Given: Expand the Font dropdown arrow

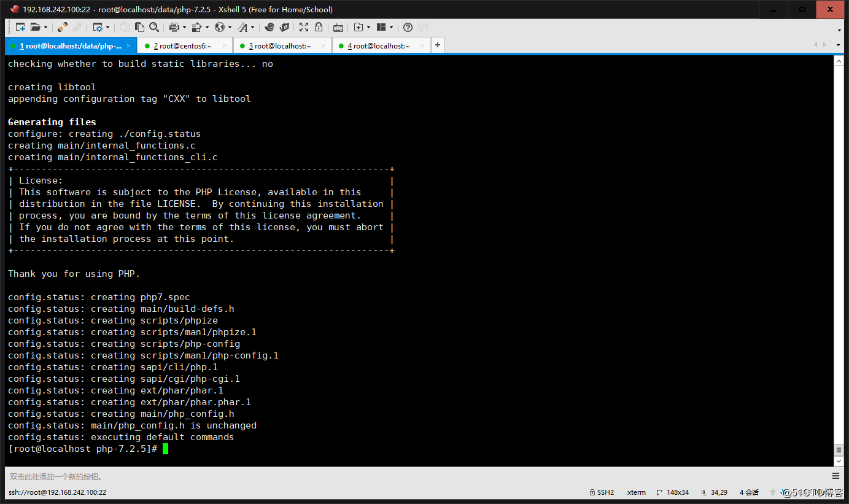Looking at the screenshot, I should [x=253, y=28].
